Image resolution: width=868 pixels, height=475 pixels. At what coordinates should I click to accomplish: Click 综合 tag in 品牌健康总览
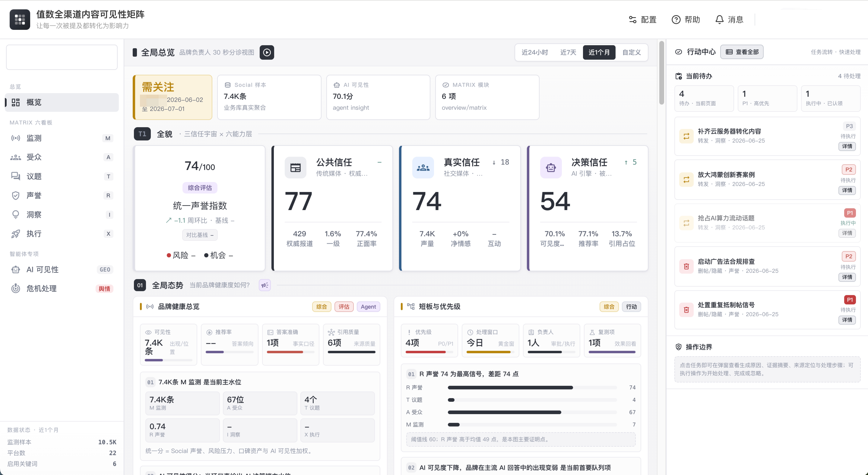[322, 306]
